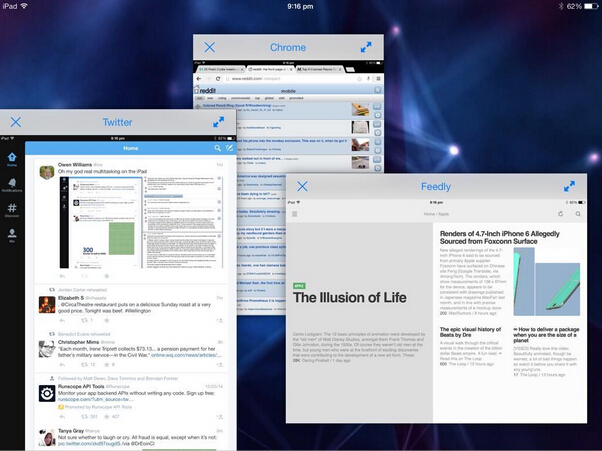The height and width of the screenshot is (451, 602).
Task: Search in Feedly
Action: pyautogui.click(x=578, y=214)
